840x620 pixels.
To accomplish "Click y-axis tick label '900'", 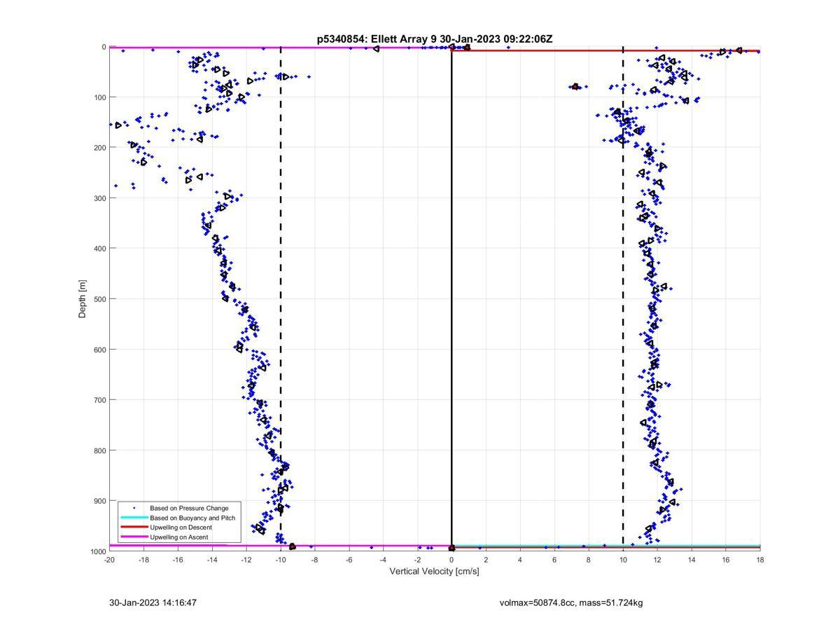I will pos(99,501).
